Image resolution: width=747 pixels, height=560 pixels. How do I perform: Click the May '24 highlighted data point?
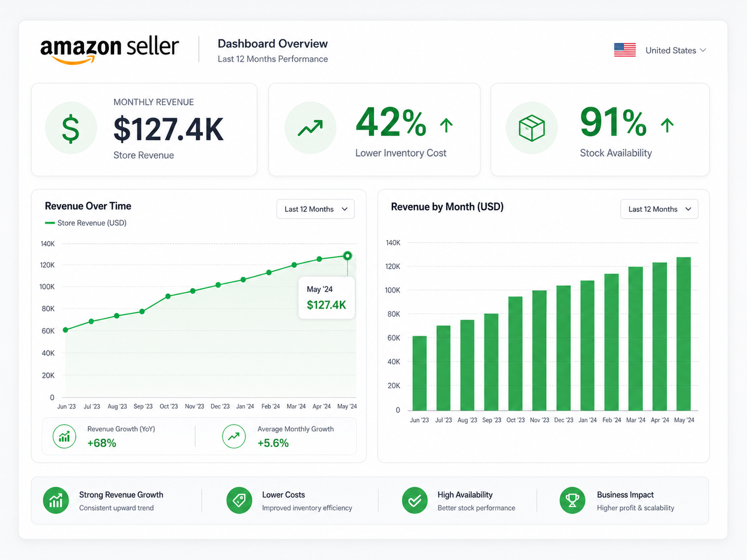[x=348, y=256]
